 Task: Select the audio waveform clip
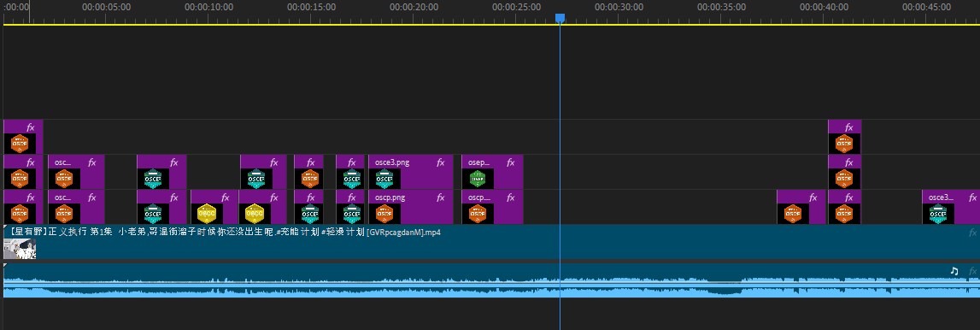click(491, 280)
